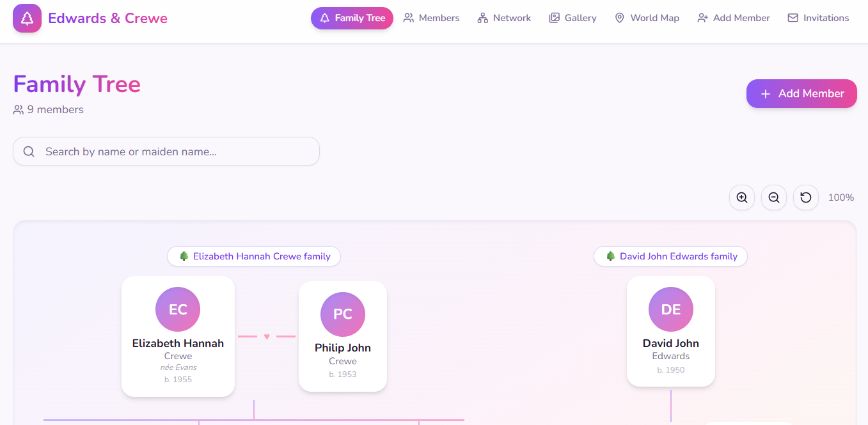The width and height of the screenshot is (868, 425).
Task: Click the map pin icon beside World Map
Action: [619, 18]
